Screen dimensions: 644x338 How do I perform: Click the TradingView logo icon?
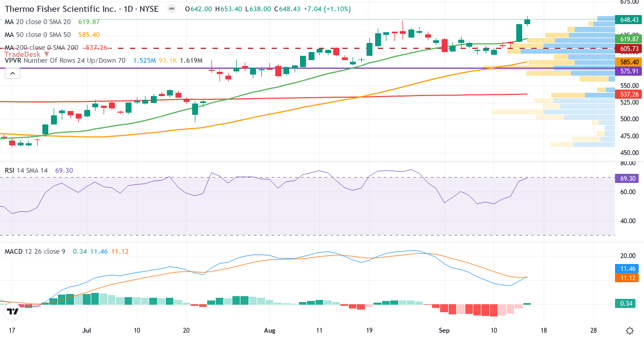[12, 311]
